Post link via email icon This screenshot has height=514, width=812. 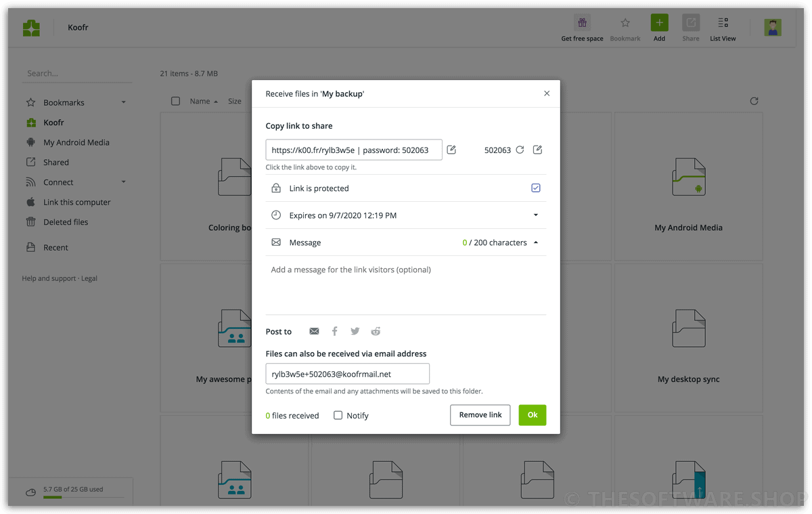(314, 331)
